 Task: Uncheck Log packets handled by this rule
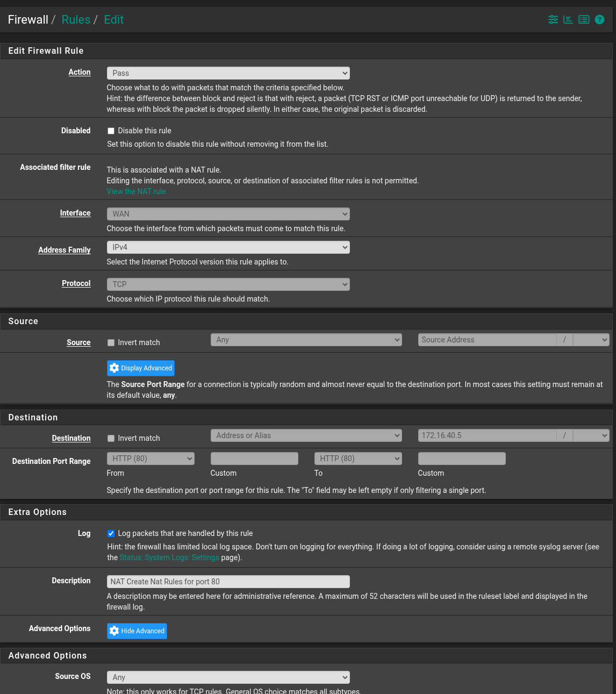[x=111, y=534]
